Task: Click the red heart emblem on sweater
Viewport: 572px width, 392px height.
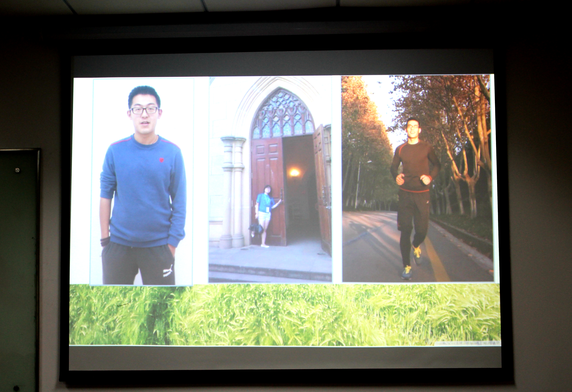Action: [x=161, y=160]
